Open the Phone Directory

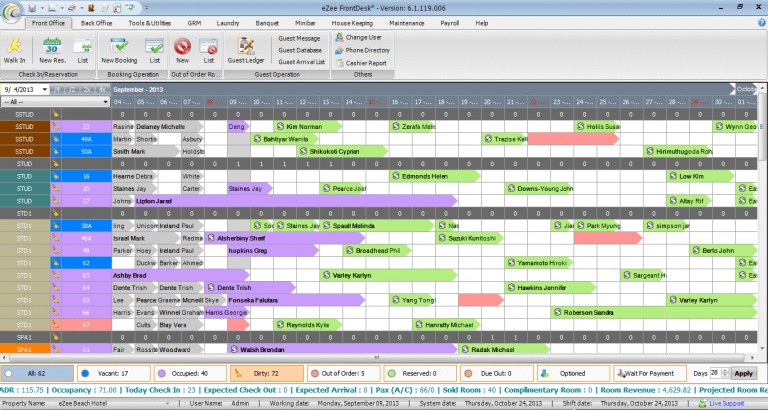pyautogui.click(x=362, y=50)
